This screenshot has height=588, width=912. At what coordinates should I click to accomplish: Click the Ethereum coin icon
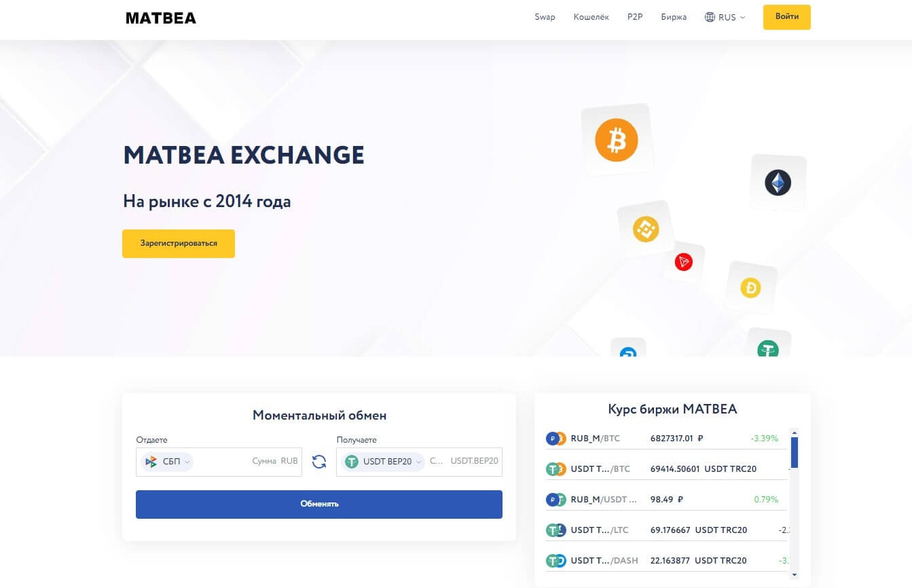point(778,183)
